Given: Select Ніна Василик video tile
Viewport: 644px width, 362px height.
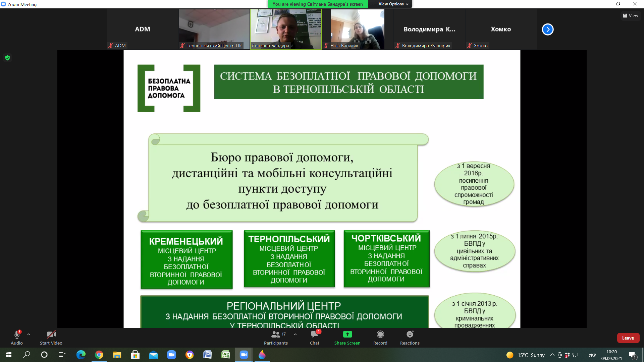Looking at the screenshot, I should (x=358, y=29).
